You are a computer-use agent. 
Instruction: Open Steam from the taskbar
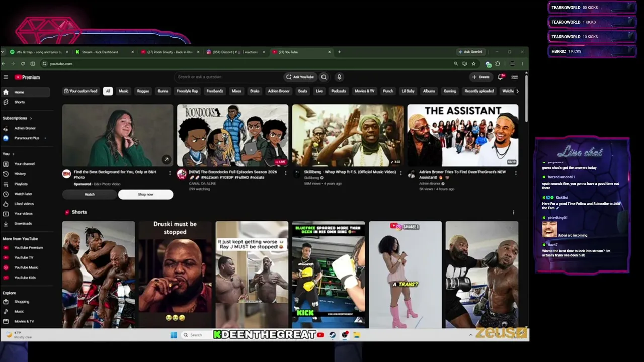[333, 335]
